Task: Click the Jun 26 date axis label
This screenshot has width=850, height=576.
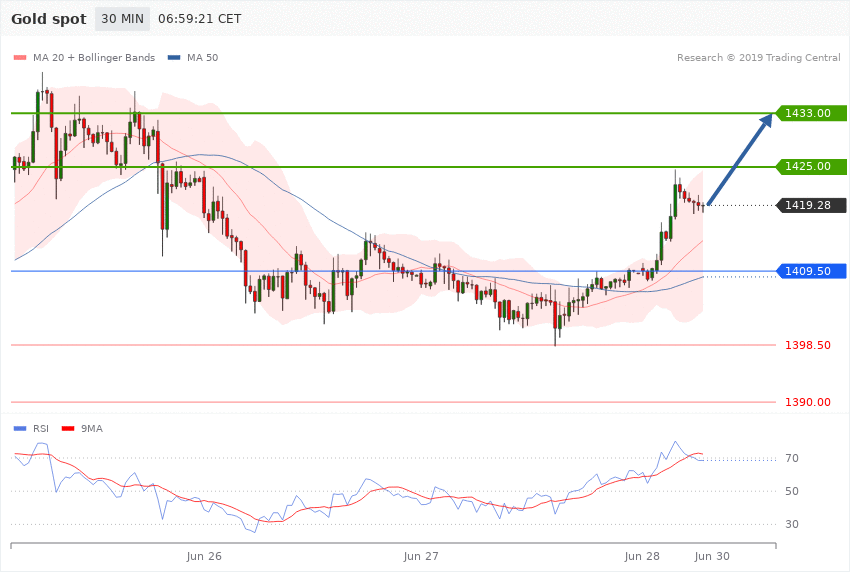Action: click(x=204, y=556)
